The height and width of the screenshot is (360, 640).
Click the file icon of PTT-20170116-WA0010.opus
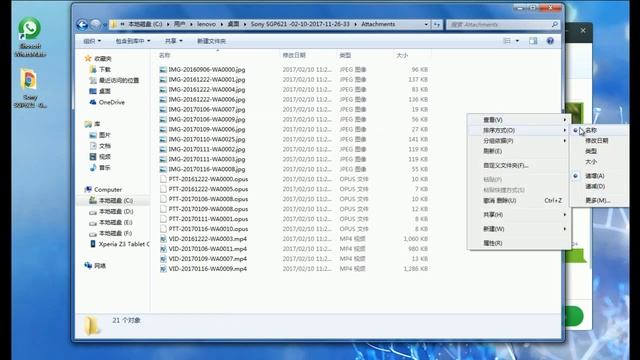[x=163, y=229]
